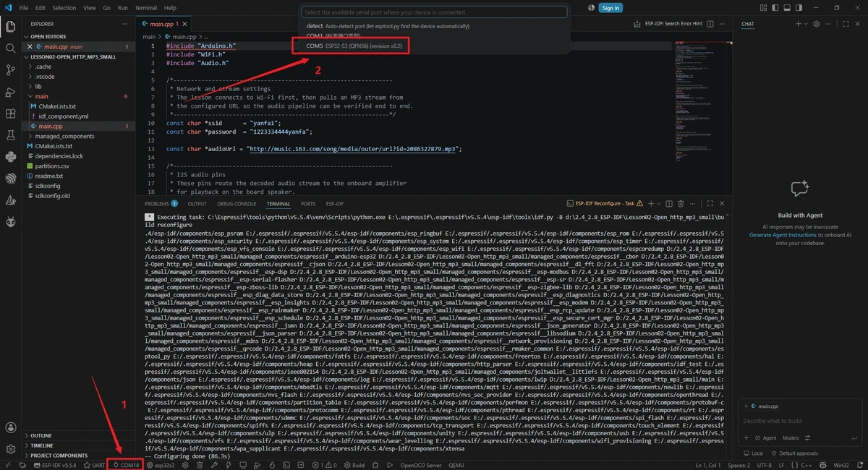Open the Manage gear in activity bar
Image resolution: width=868 pixels, height=470 pixels.
(11, 448)
